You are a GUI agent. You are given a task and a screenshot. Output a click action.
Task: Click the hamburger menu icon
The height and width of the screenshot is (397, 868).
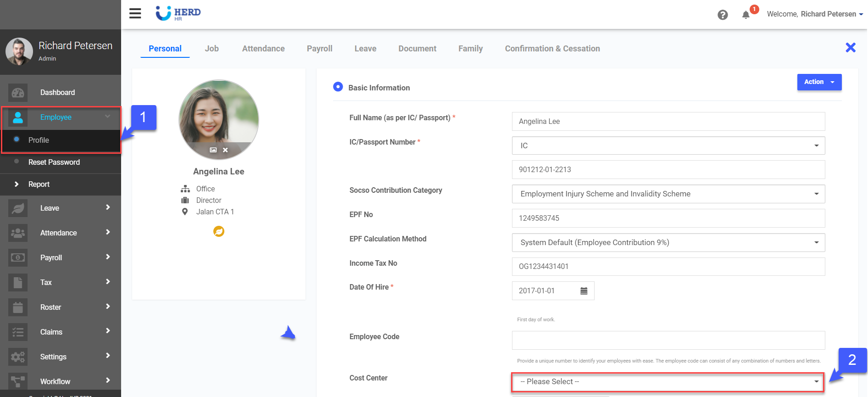tap(135, 13)
